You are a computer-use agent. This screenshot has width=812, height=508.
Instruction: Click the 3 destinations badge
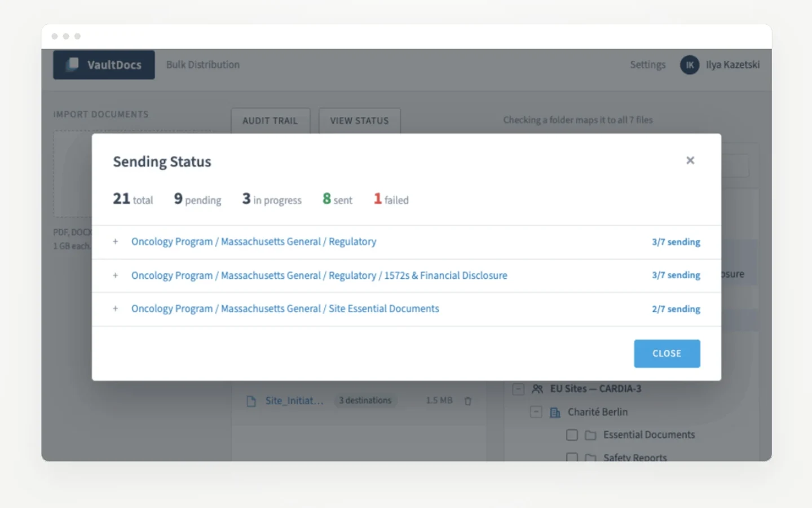365,401
